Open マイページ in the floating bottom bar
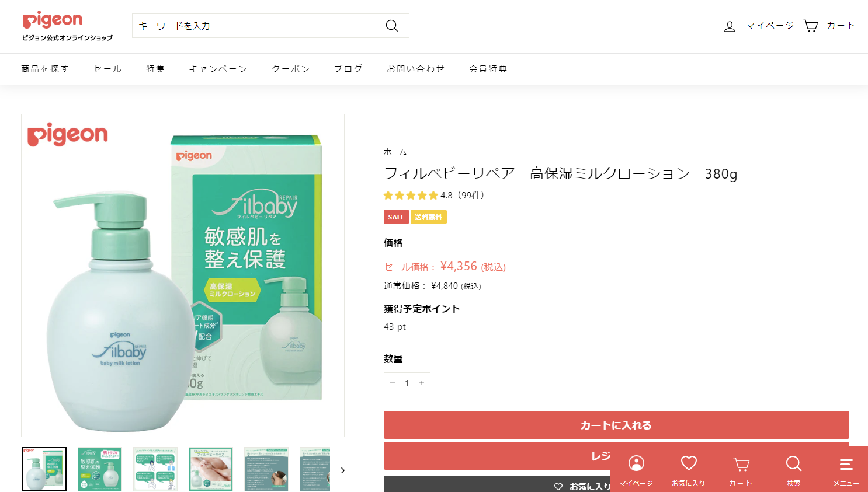Image resolution: width=868 pixels, height=492 pixels. 636,471
